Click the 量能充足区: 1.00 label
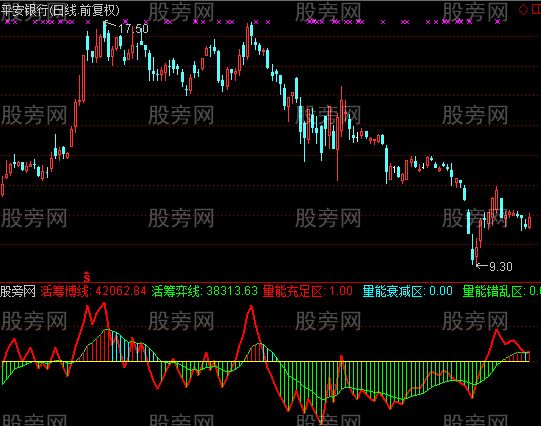This screenshot has height=426, width=541. point(307,291)
